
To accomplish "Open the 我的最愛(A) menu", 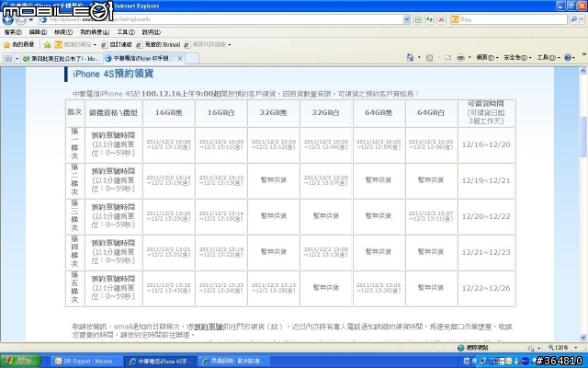I will [x=95, y=32].
